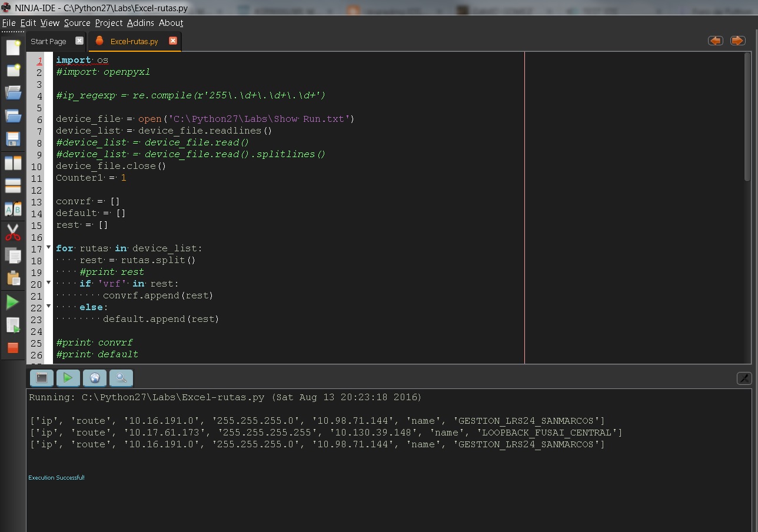Viewport: 758px width, 532px height.
Task: Run the project with the green play icon
Action: (x=13, y=302)
